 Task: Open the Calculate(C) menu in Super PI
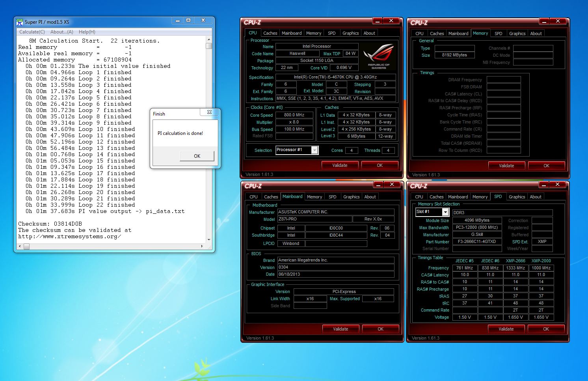[x=32, y=32]
